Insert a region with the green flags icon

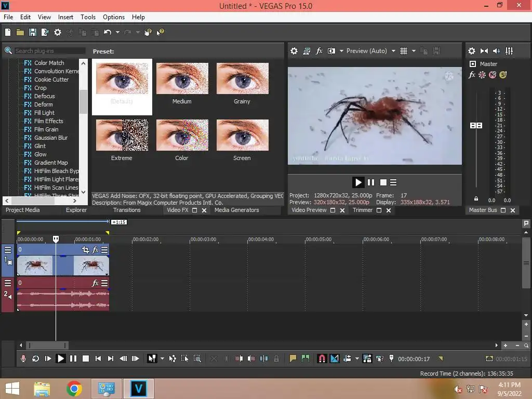coord(305,358)
